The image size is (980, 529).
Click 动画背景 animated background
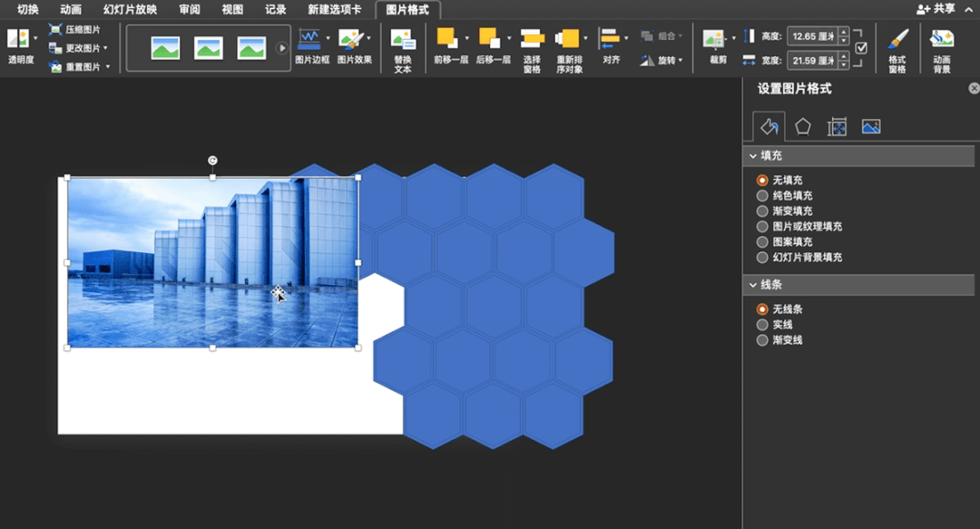[942, 51]
